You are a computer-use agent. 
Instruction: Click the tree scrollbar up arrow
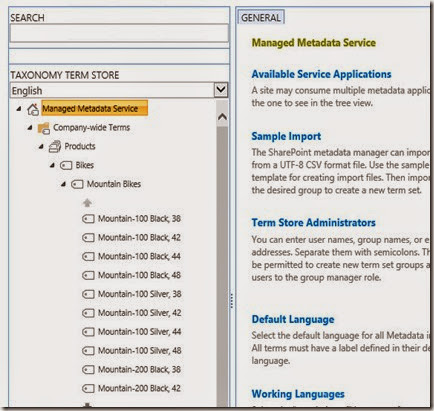222,117
